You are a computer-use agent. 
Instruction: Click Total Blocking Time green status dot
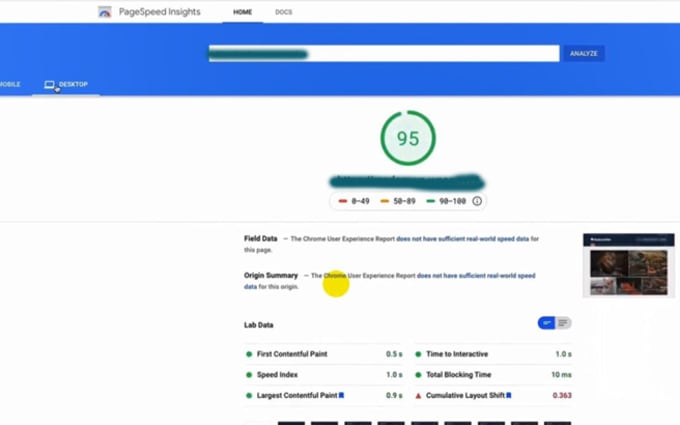tap(418, 375)
